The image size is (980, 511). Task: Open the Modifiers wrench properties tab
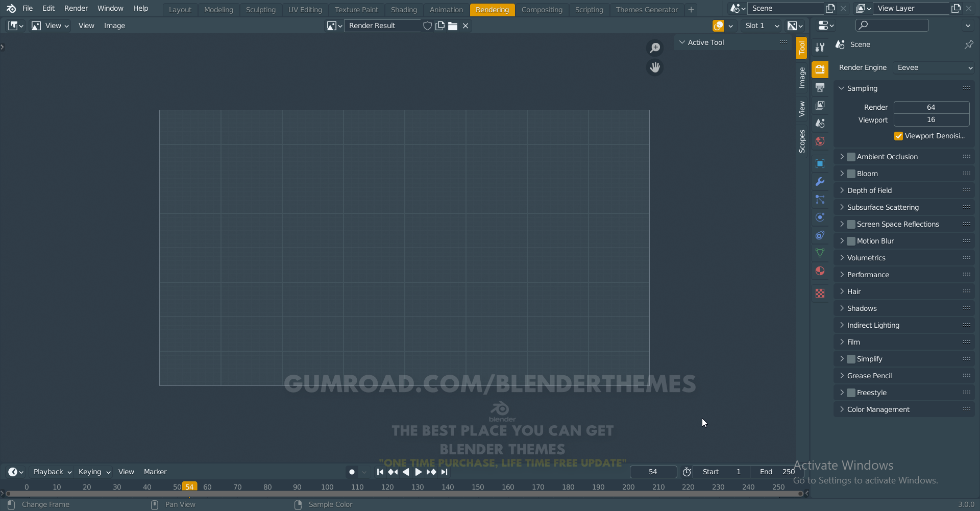(x=820, y=181)
